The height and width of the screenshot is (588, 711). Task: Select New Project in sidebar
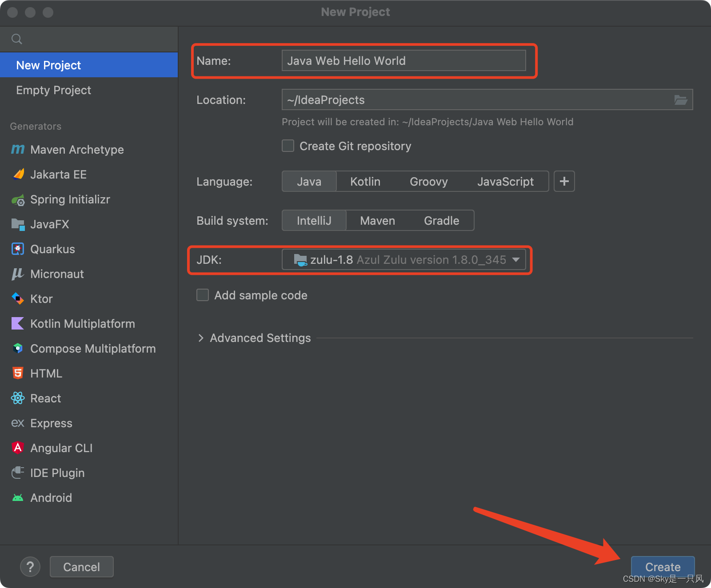[x=89, y=65]
